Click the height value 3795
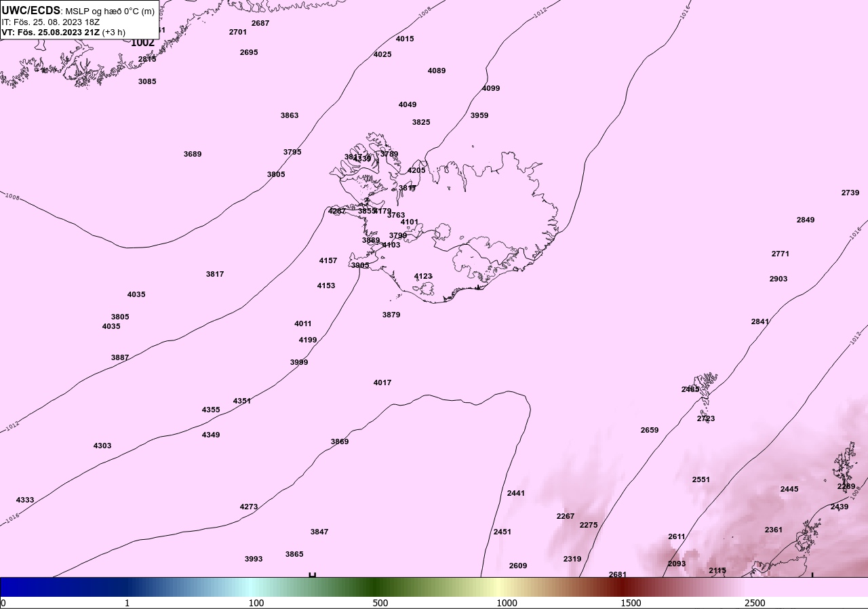The width and height of the screenshot is (868, 609). 292,152
